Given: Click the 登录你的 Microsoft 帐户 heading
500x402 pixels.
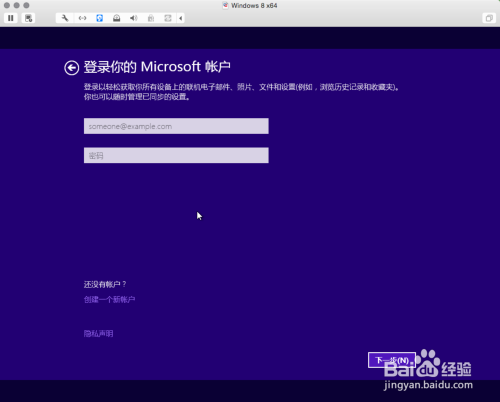Looking at the screenshot, I should point(157,67).
